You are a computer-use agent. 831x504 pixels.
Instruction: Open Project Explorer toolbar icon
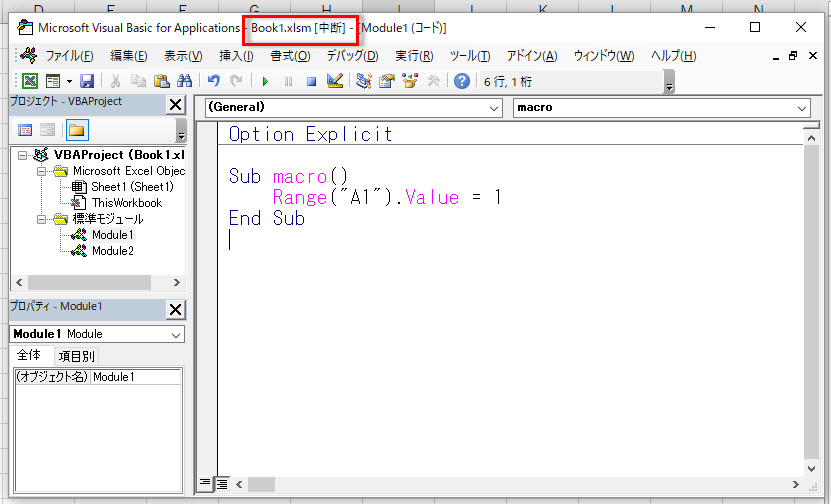[364, 81]
